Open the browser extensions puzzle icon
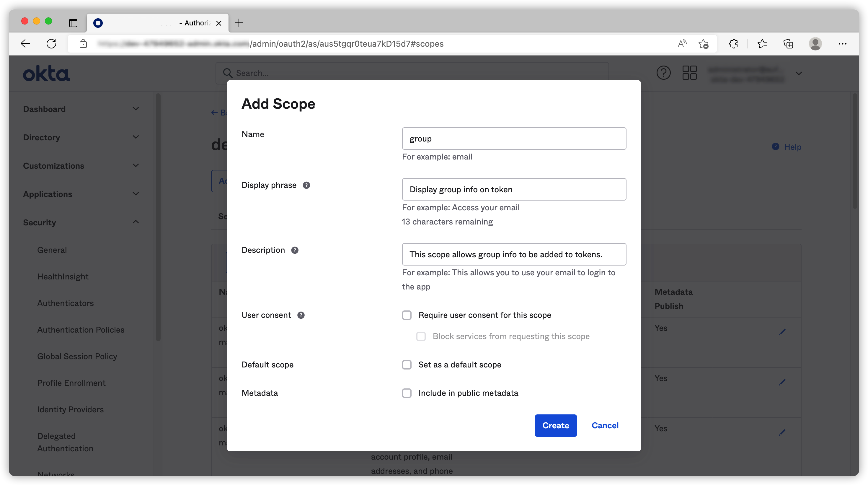The image size is (868, 485). click(733, 43)
